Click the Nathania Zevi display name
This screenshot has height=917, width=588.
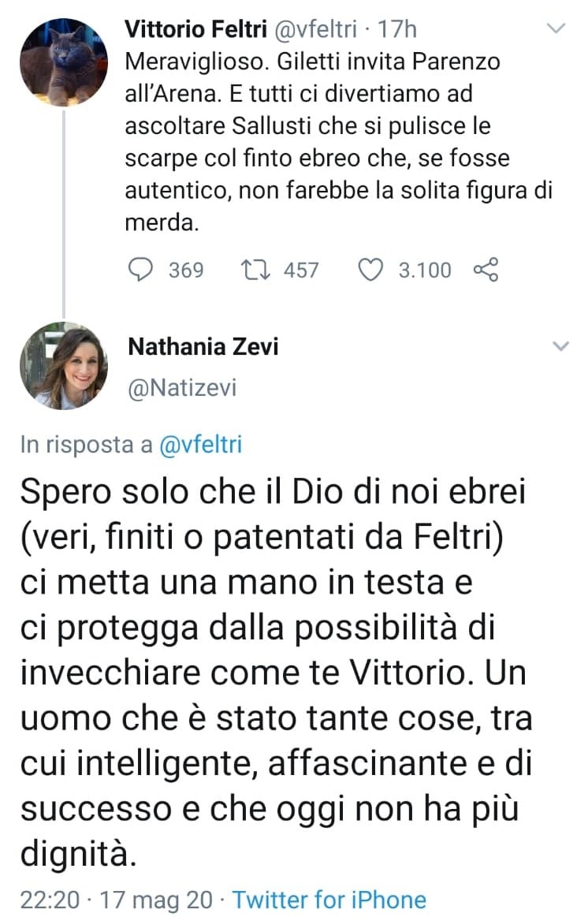pos(202,347)
